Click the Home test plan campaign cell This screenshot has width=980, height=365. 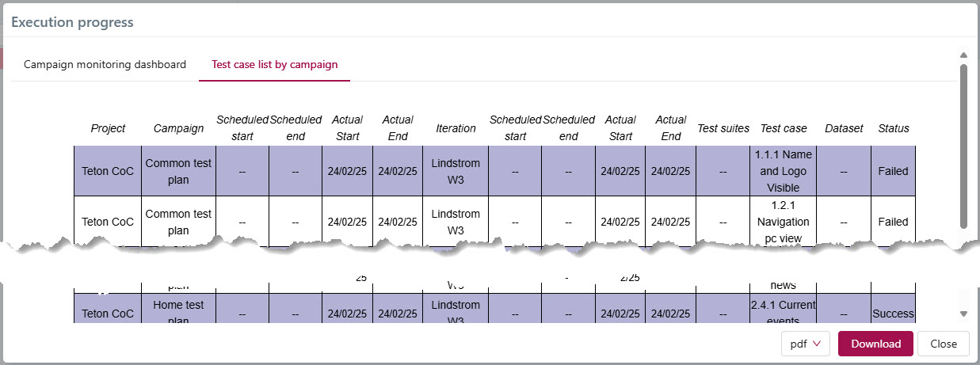click(x=178, y=311)
